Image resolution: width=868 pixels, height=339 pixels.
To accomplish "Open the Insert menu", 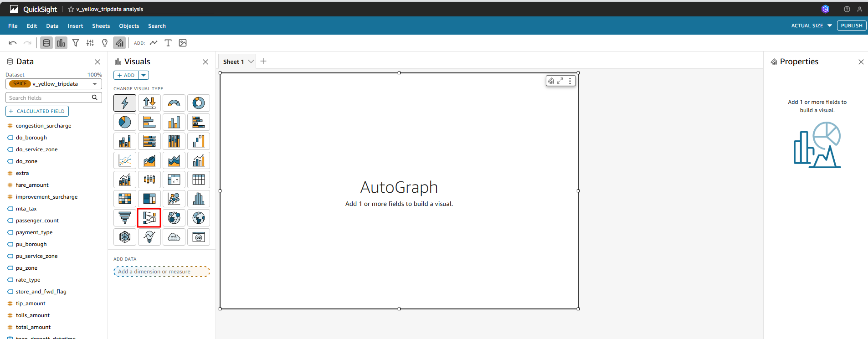I will (75, 26).
